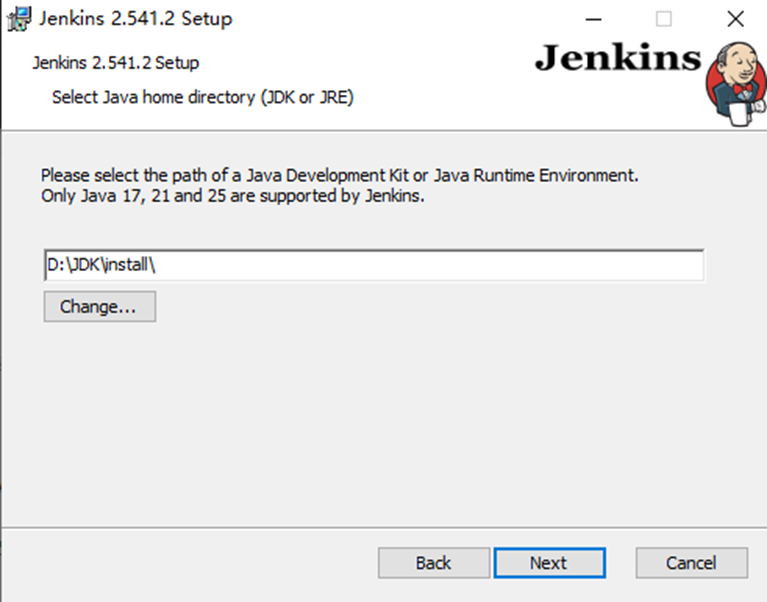Click the Jenkins butler logo

pos(736,83)
